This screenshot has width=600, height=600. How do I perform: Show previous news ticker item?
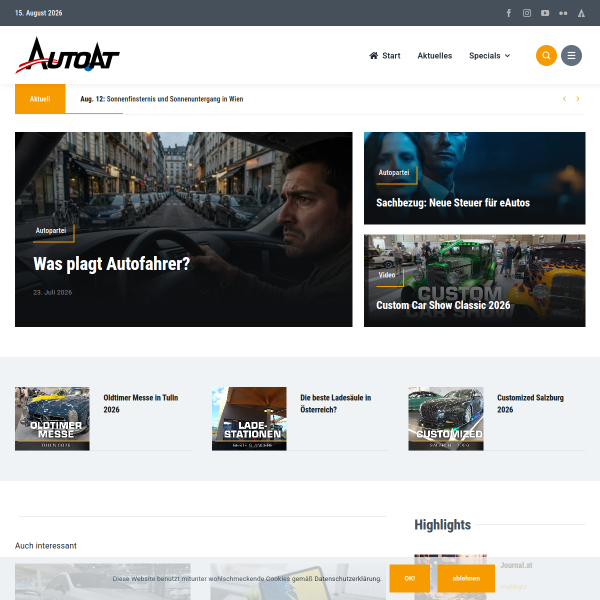[x=564, y=99]
